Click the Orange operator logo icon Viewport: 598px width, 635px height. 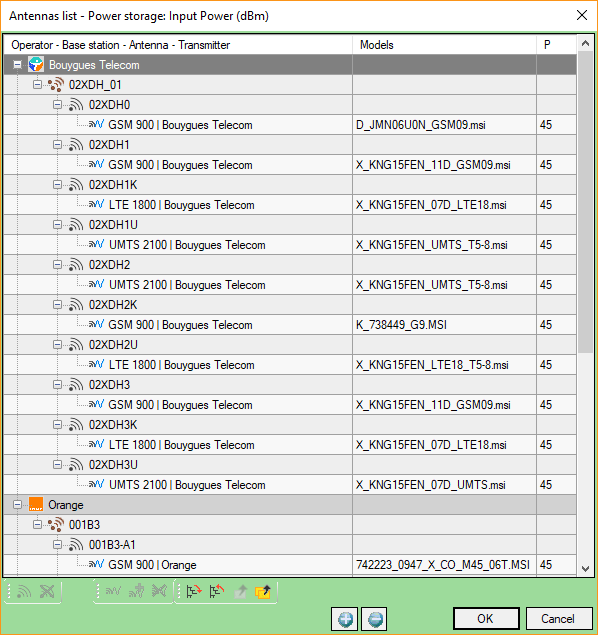36,505
